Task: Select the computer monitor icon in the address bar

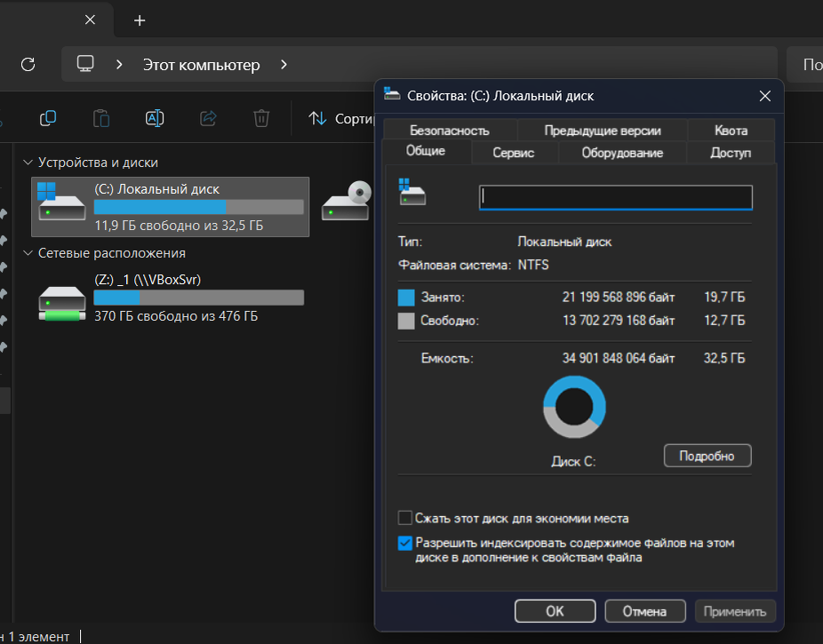Action: click(85, 64)
